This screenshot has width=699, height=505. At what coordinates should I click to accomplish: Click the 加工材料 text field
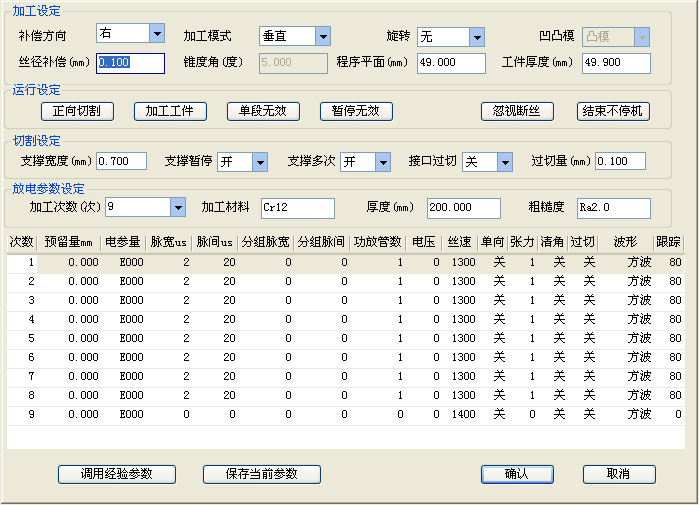coord(297,208)
